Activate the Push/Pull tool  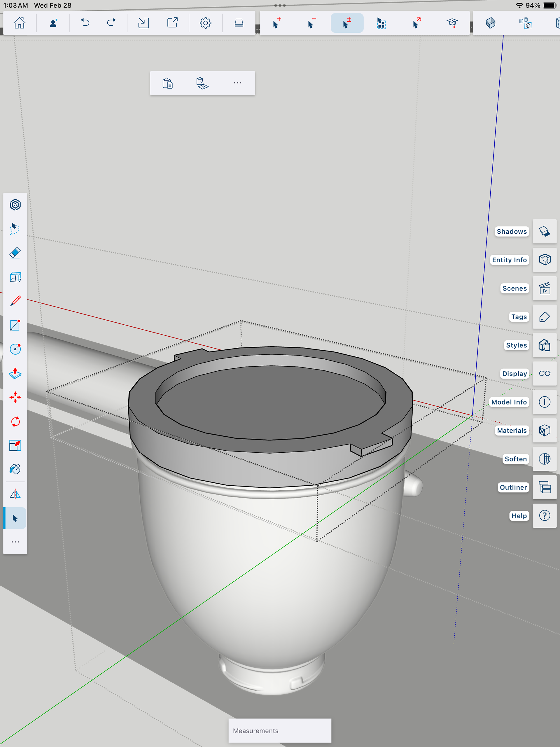[15, 373]
